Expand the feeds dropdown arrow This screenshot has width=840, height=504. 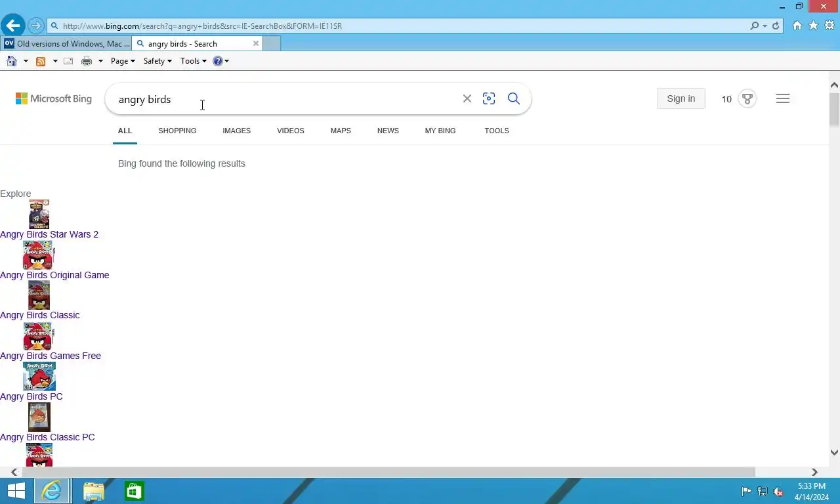pyautogui.click(x=55, y=61)
